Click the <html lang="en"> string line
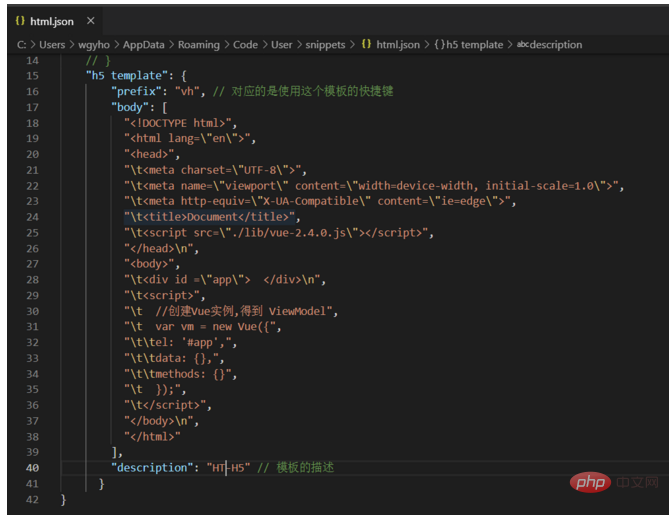 pyautogui.click(x=187, y=138)
